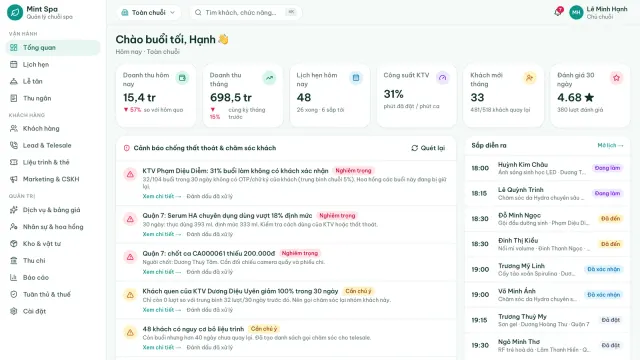
Task: Select Trương Mỹ Linh appointment row
Action: (x=547, y=269)
